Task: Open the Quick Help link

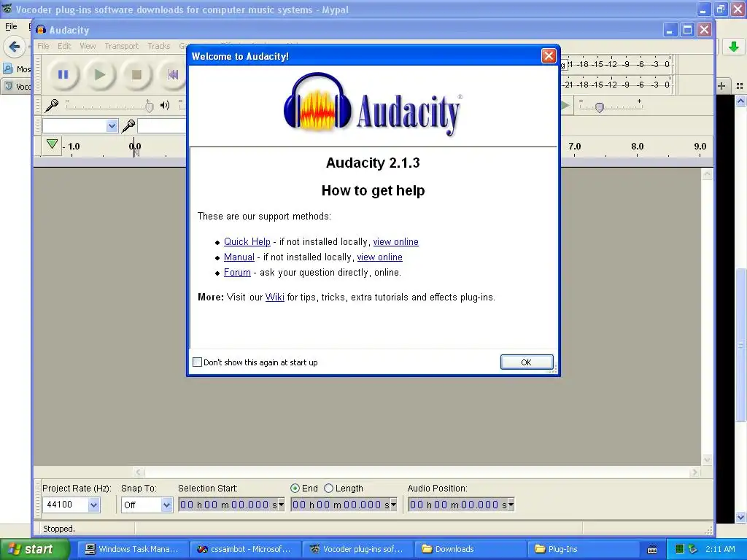Action: point(247,241)
